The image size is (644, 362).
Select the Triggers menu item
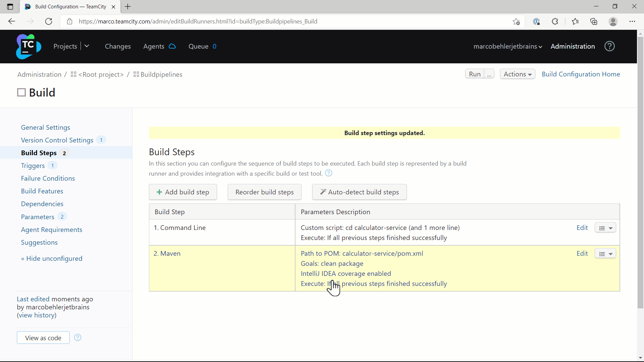pos(33,165)
